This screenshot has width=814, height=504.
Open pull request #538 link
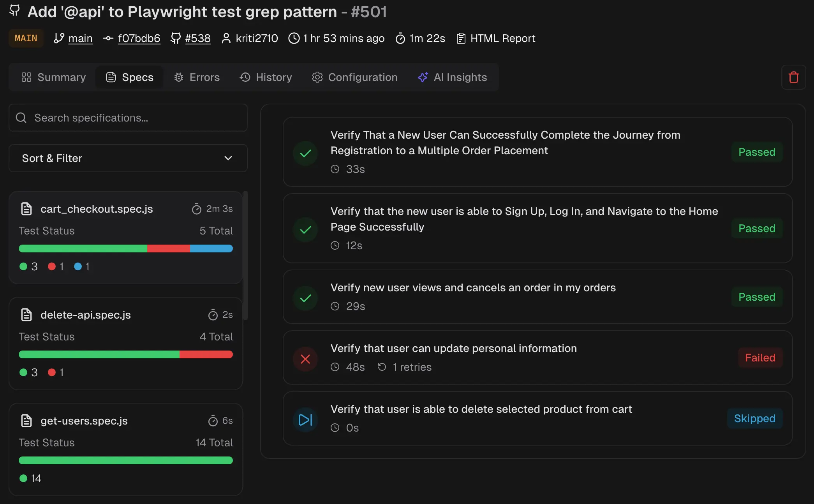(197, 38)
